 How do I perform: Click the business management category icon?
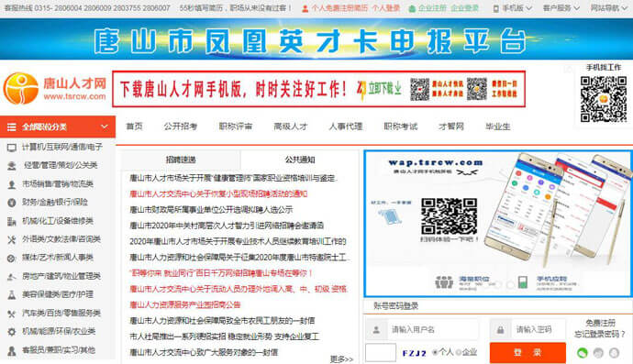[12, 166]
